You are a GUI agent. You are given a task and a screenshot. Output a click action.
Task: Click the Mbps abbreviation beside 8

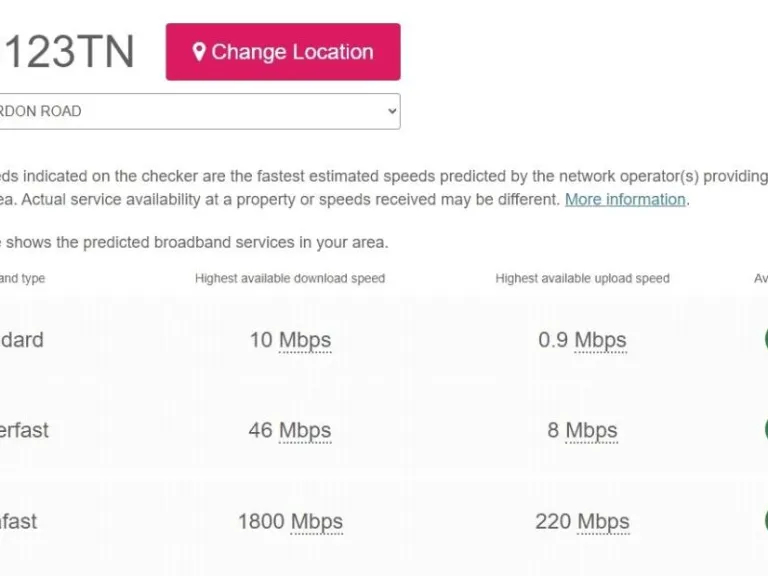click(591, 431)
